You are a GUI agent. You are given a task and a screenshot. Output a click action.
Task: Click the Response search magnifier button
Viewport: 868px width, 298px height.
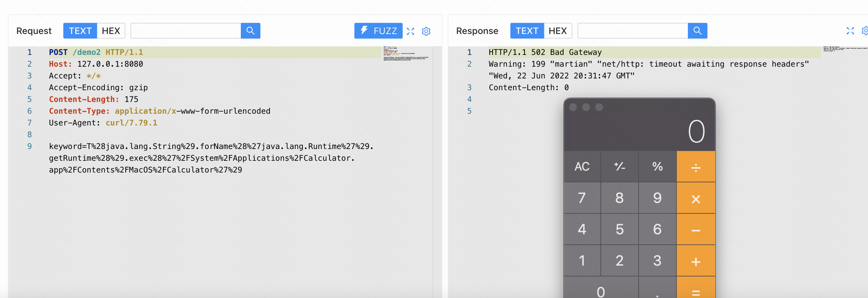697,31
